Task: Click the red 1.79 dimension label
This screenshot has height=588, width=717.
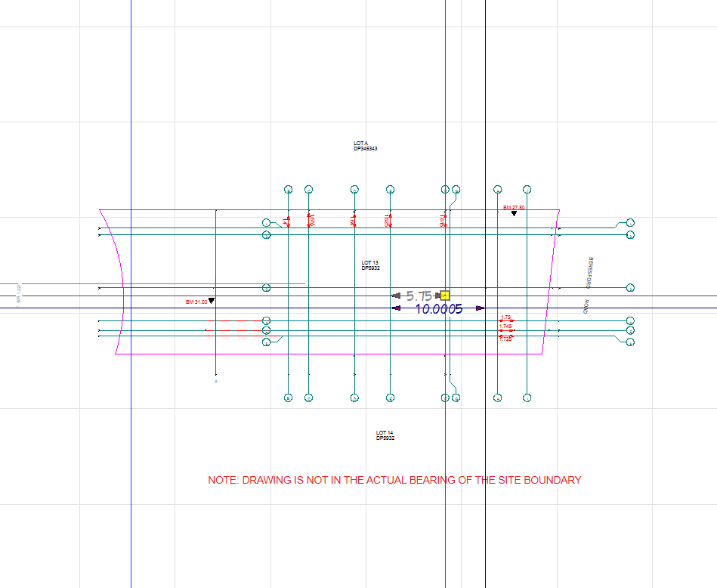Action: point(506,317)
